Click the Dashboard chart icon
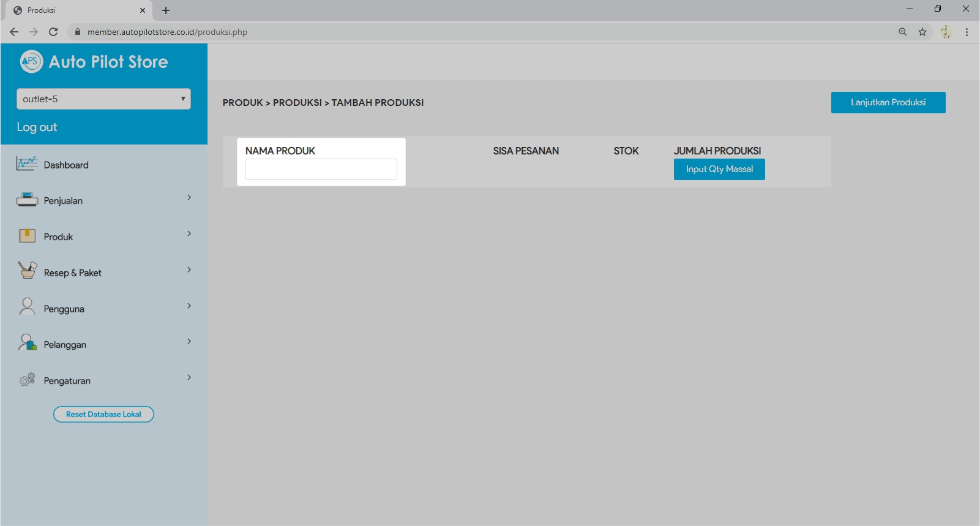This screenshot has height=526, width=980. point(27,164)
